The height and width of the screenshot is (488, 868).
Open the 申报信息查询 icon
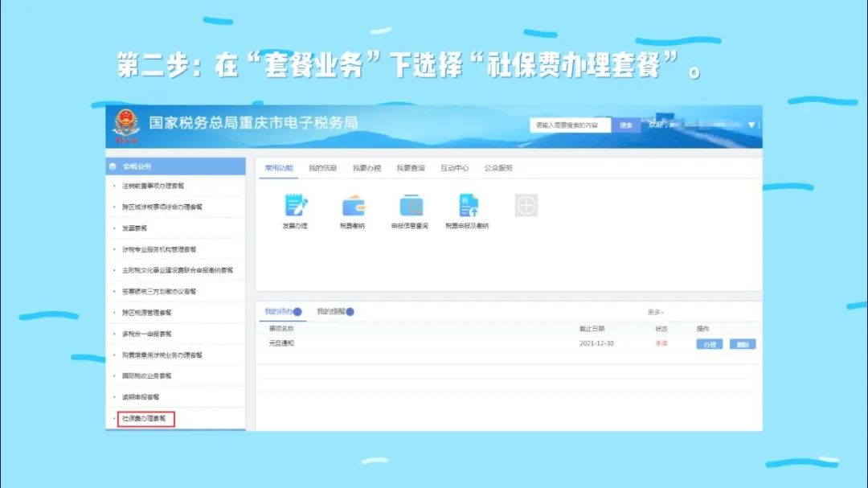411,206
